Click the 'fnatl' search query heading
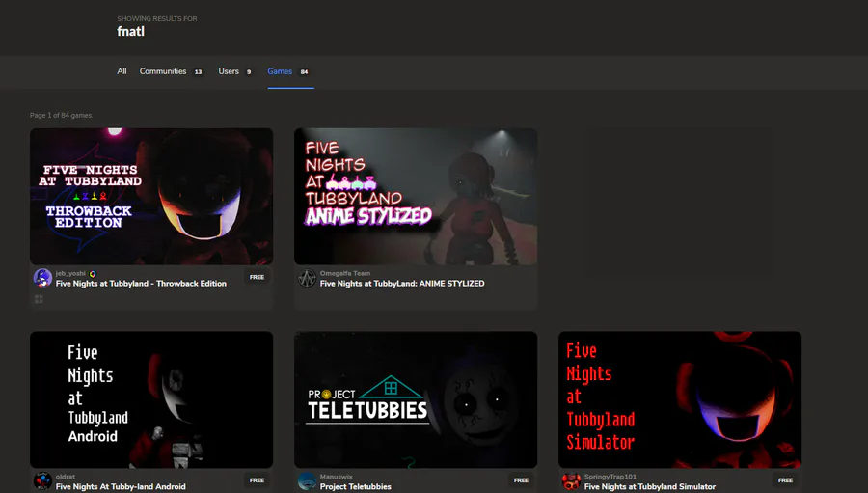Viewport: 868px width, 493px height. pyautogui.click(x=130, y=32)
